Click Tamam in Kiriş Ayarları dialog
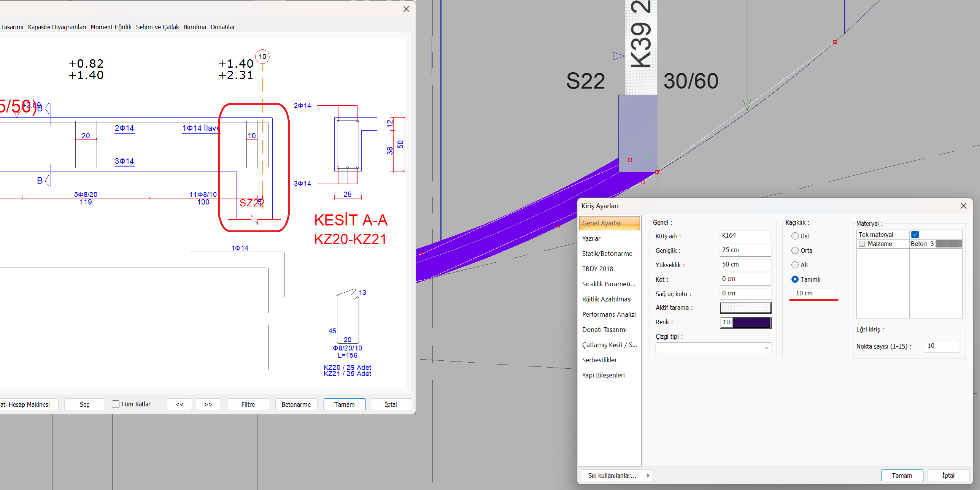Screen dimensions: 980x490 click(x=902, y=476)
